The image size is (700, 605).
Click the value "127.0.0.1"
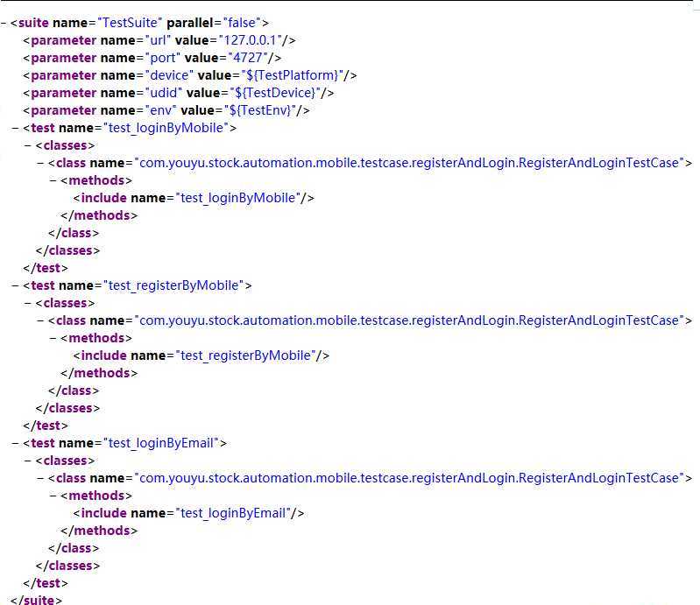click(x=250, y=40)
